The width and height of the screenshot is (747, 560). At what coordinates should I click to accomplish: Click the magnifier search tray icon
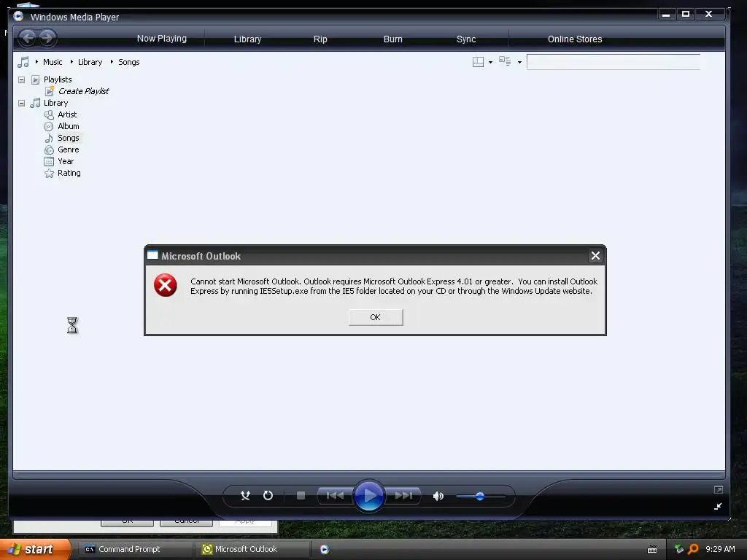pos(693,549)
